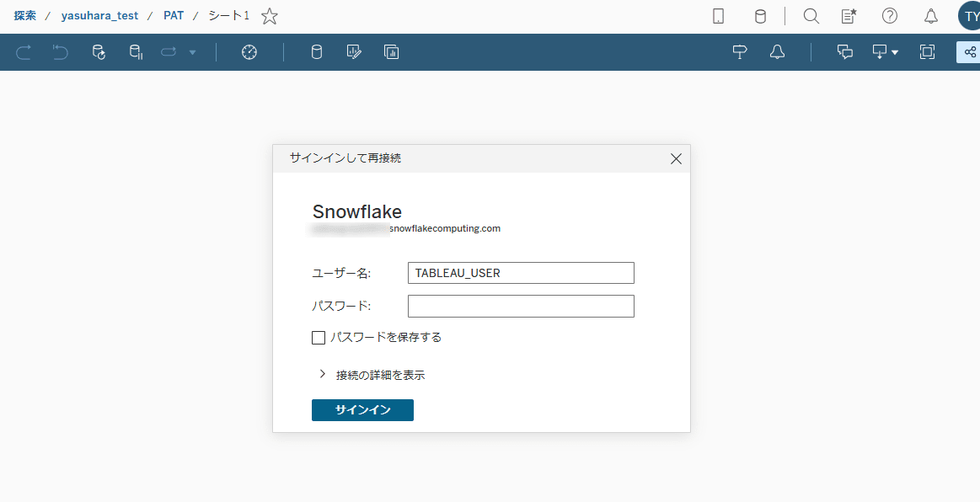Open the help question mark menu

pos(889,16)
